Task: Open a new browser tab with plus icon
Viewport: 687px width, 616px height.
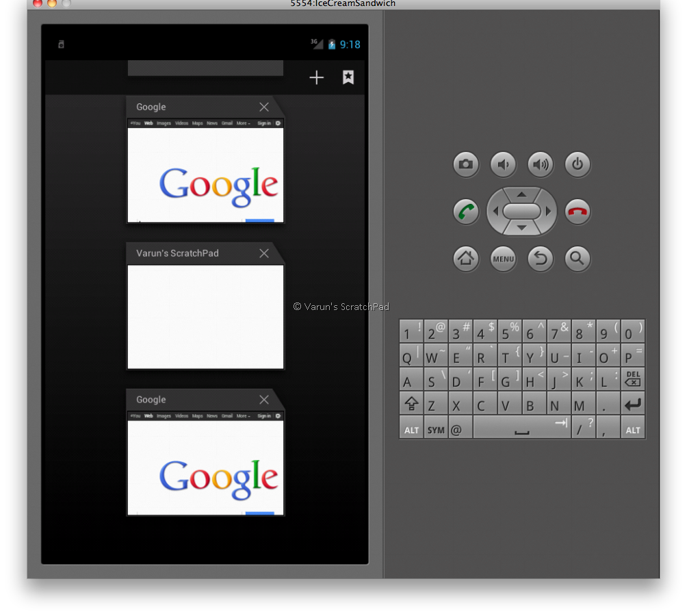Action: pos(316,78)
